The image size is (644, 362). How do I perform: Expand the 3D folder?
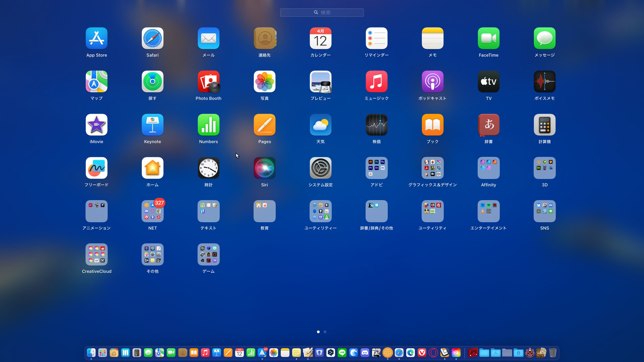(x=545, y=168)
